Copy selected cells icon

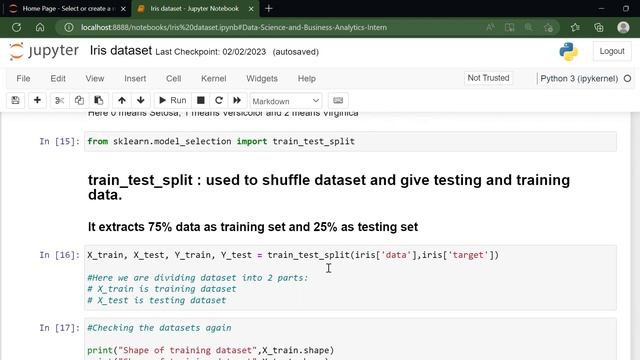click(x=79, y=100)
